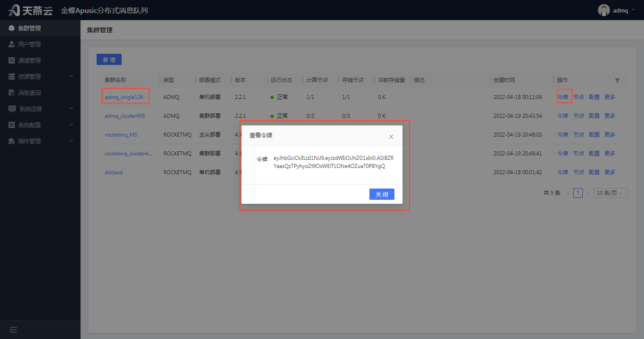
Task: Open 更多 actions for admq_single126
Action: click(610, 97)
